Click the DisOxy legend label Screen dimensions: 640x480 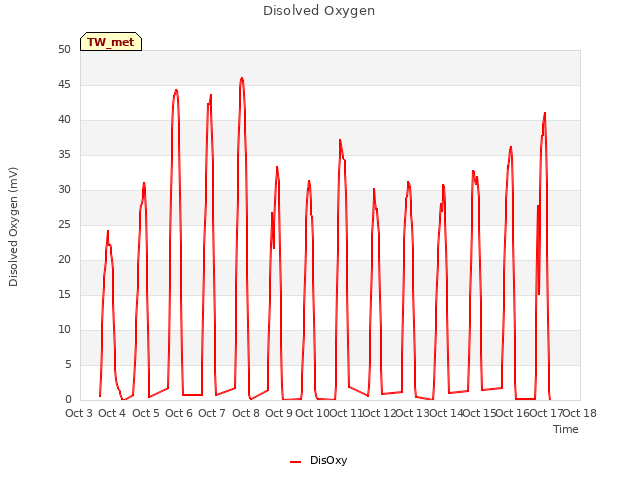point(328,460)
